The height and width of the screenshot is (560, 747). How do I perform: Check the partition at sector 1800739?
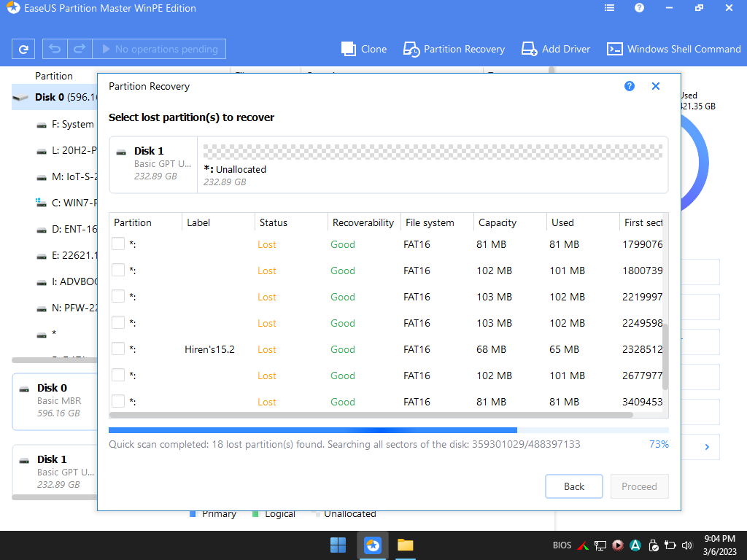(x=118, y=270)
